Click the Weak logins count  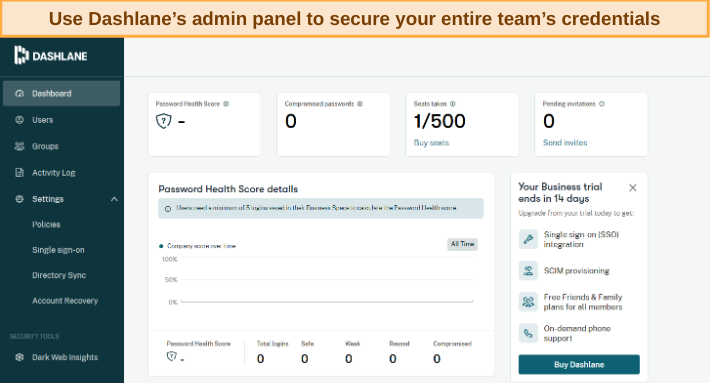pos(349,359)
